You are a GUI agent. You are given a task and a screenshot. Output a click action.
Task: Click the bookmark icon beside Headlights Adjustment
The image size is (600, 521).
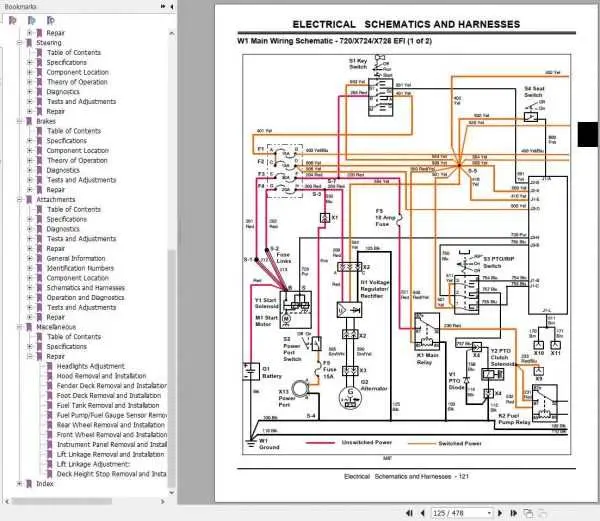(49, 366)
